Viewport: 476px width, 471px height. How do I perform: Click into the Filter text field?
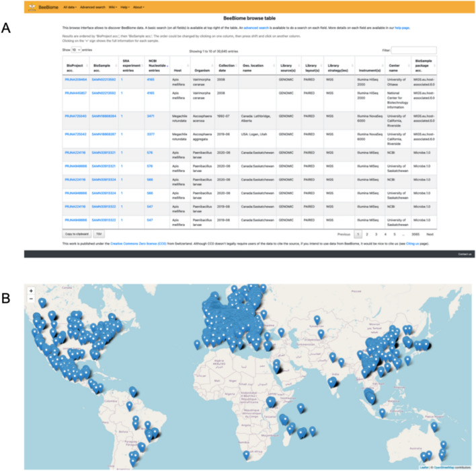[x=413, y=50]
